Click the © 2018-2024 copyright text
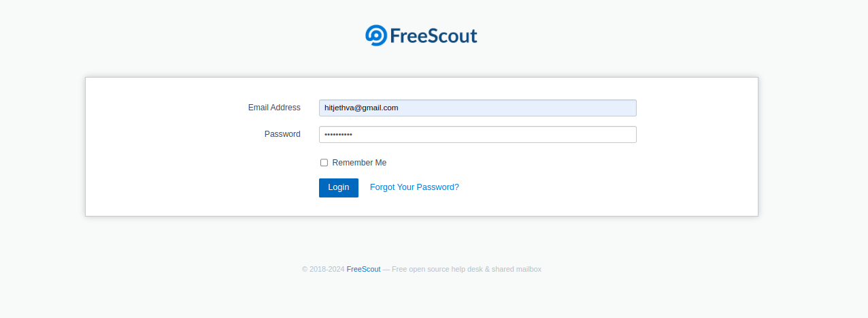Screen dimensions: 868x318 [323, 269]
